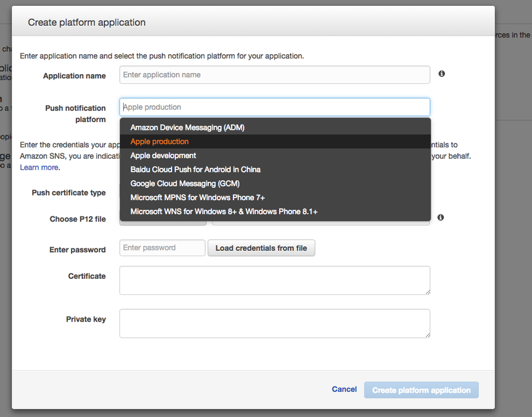Select the Apple production platform option
The width and height of the screenshot is (532, 417).
click(x=159, y=141)
